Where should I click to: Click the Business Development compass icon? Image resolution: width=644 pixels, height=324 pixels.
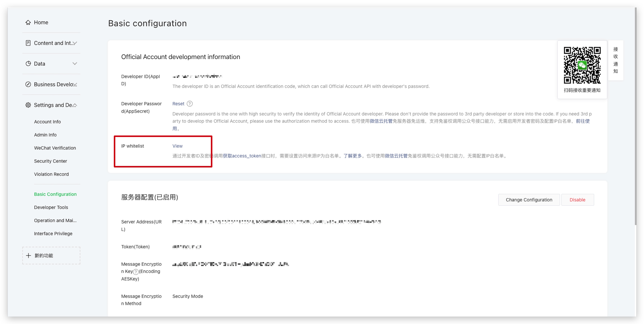coord(28,84)
